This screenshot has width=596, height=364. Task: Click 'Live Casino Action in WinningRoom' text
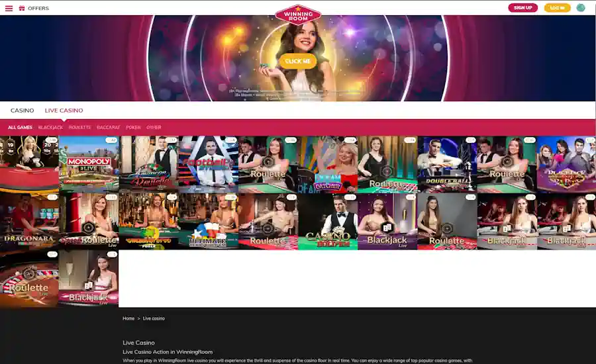[168, 352]
